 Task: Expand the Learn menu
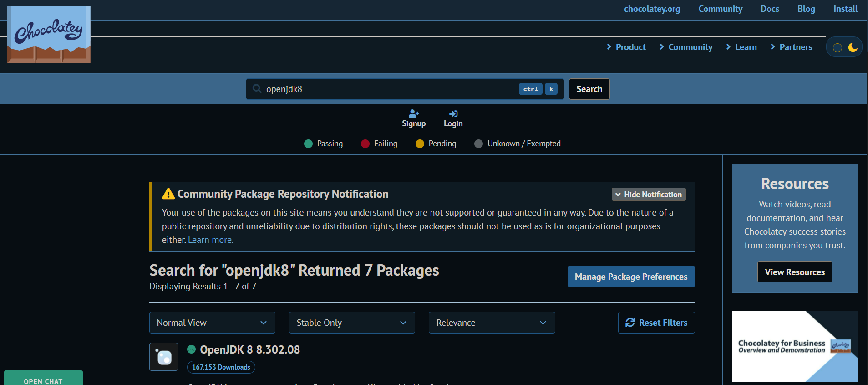pos(741,47)
